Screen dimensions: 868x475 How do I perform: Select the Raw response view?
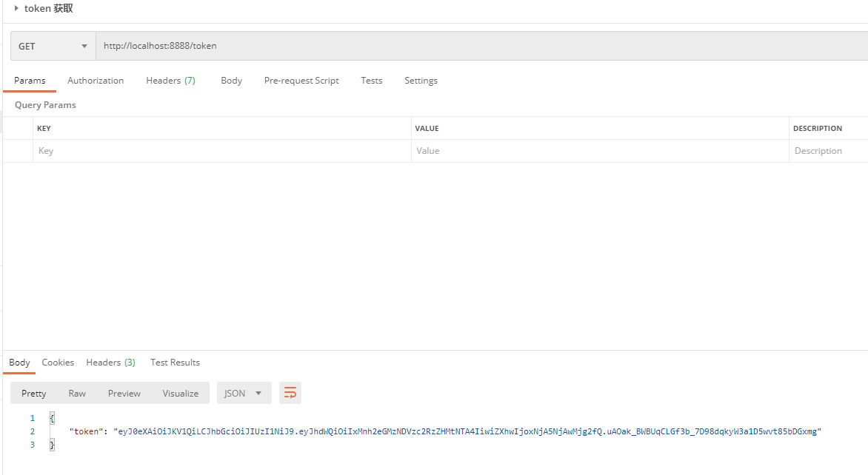point(77,393)
